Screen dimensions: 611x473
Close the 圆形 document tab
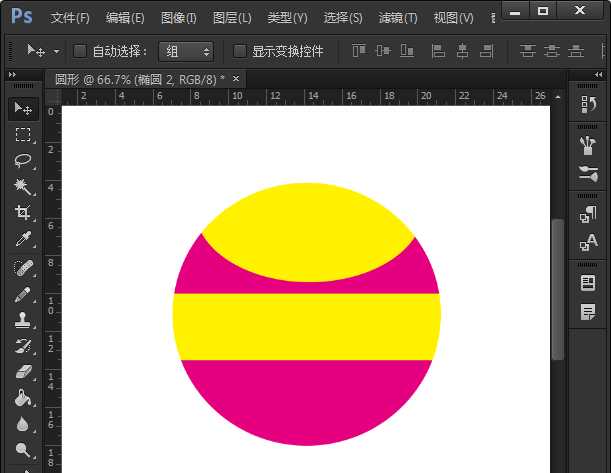coord(236,78)
